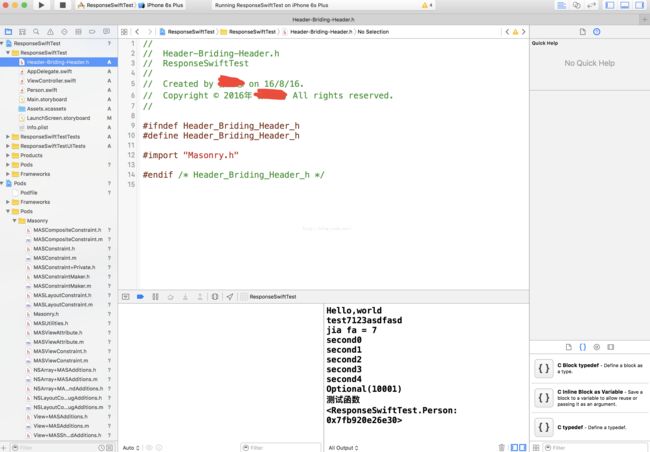
Task: Click the variables view filter field
Action: point(281,448)
